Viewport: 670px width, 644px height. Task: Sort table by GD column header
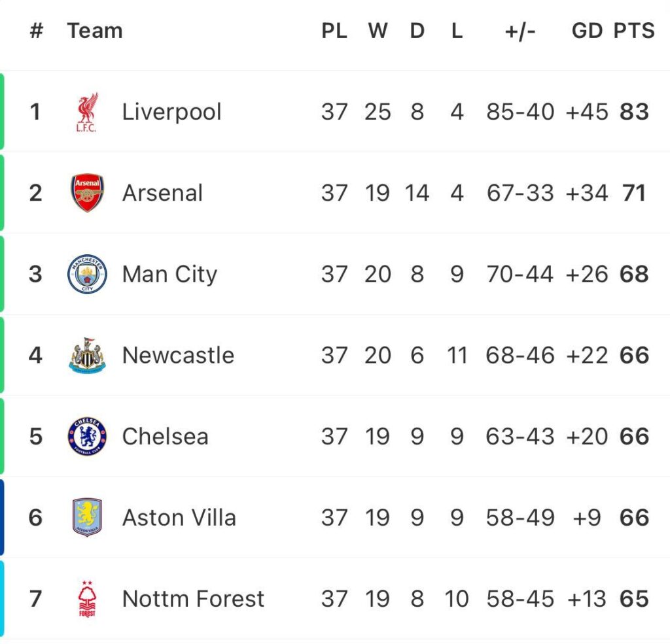click(587, 31)
